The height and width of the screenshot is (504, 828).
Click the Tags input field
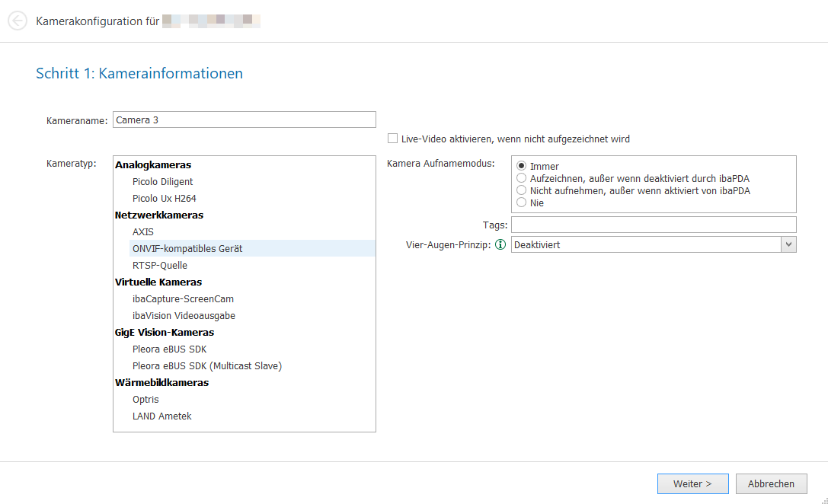click(654, 225)
